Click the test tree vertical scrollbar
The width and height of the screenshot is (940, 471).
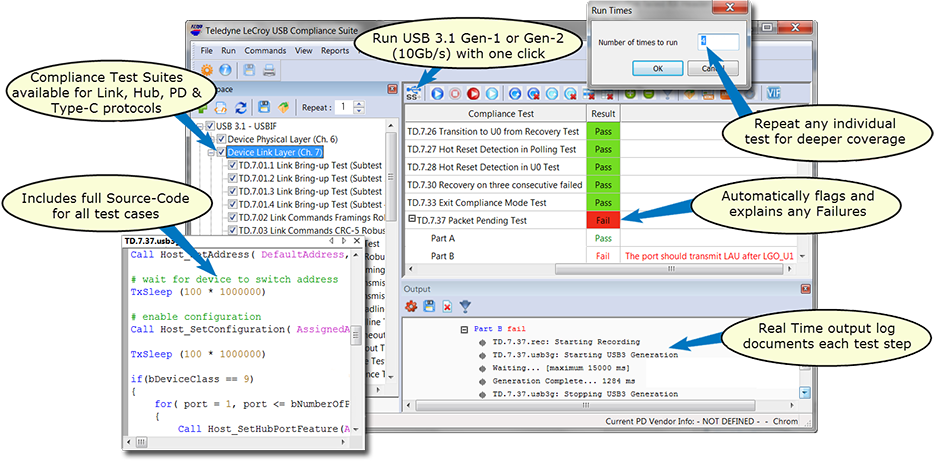coord(390,177)
